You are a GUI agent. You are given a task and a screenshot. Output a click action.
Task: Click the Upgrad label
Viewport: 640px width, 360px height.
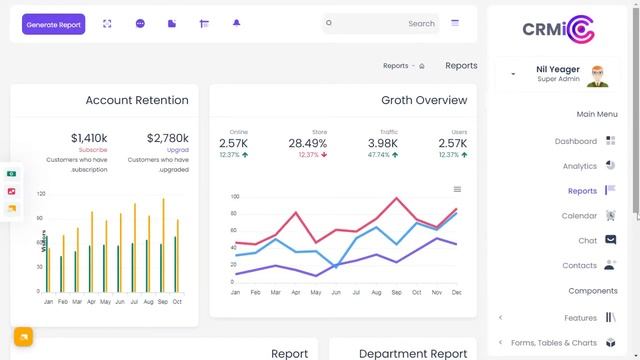[178, 150]
